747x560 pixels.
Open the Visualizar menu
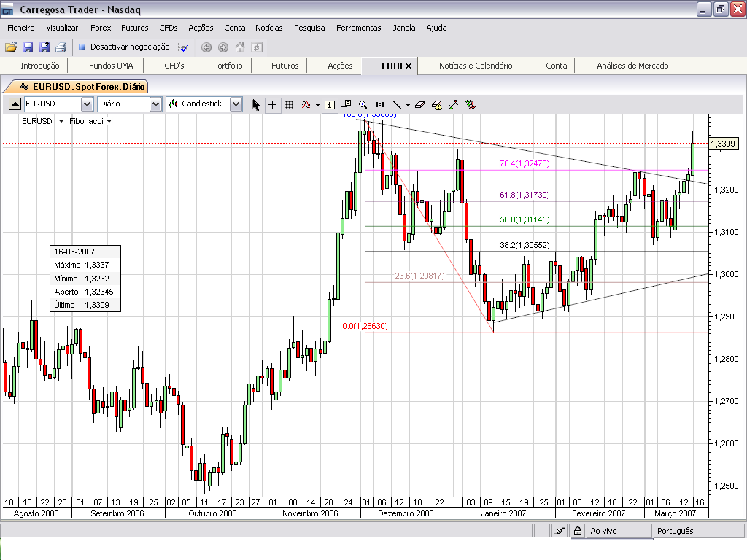pyautogui.click(x=62, y=28)
